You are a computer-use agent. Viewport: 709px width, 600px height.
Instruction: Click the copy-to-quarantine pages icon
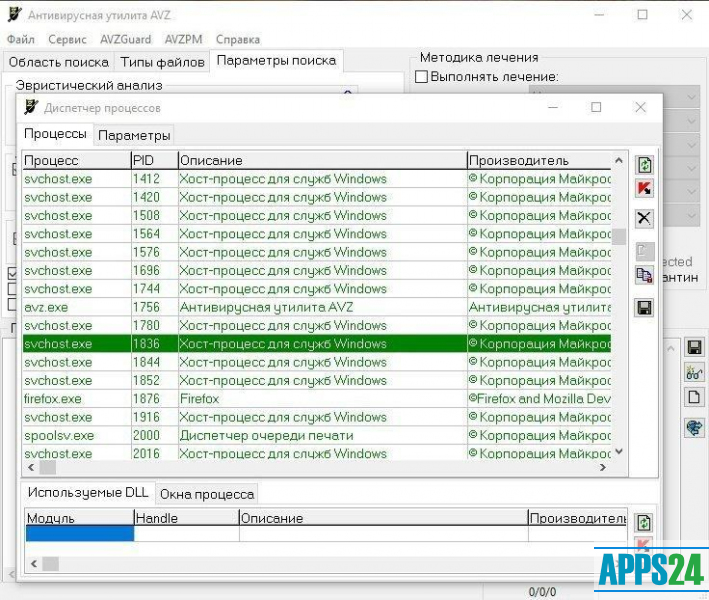click(x=644, y=275)
